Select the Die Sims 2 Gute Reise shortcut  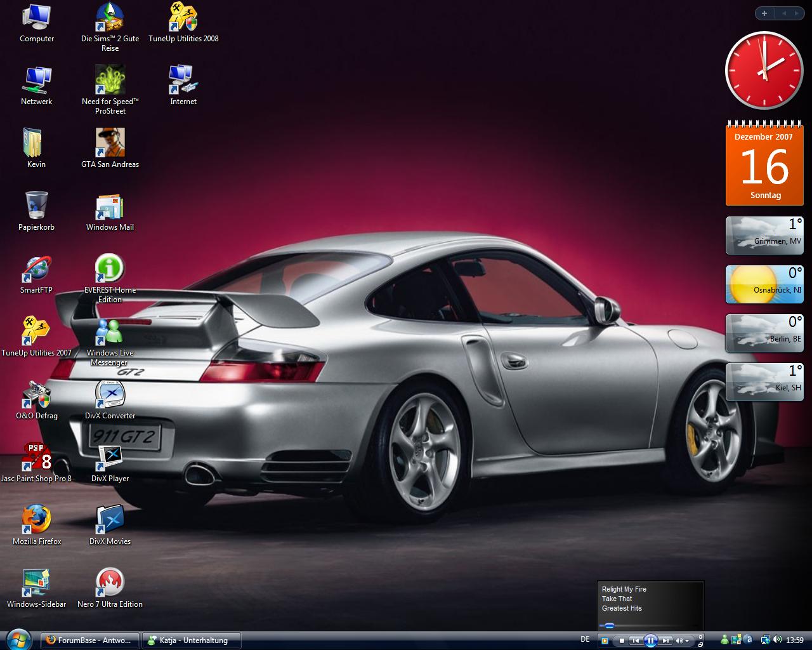[110, 27]
